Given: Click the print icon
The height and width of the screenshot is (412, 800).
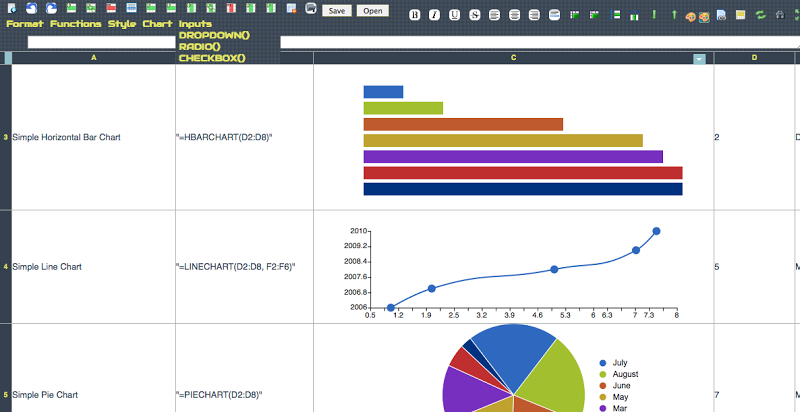Looking at the screenshot, I should coord(311,8).
